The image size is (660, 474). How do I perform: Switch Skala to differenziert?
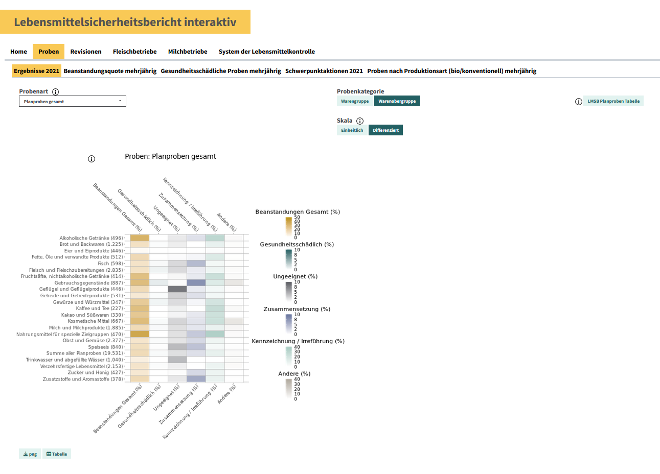click(x=386, y=130)
